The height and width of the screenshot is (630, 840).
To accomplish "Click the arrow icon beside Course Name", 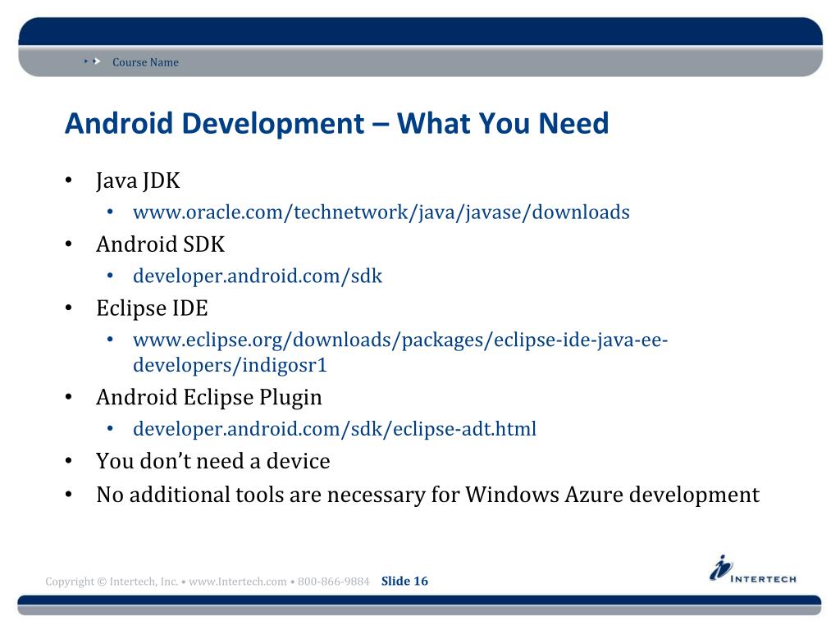I will coord(93,62).
